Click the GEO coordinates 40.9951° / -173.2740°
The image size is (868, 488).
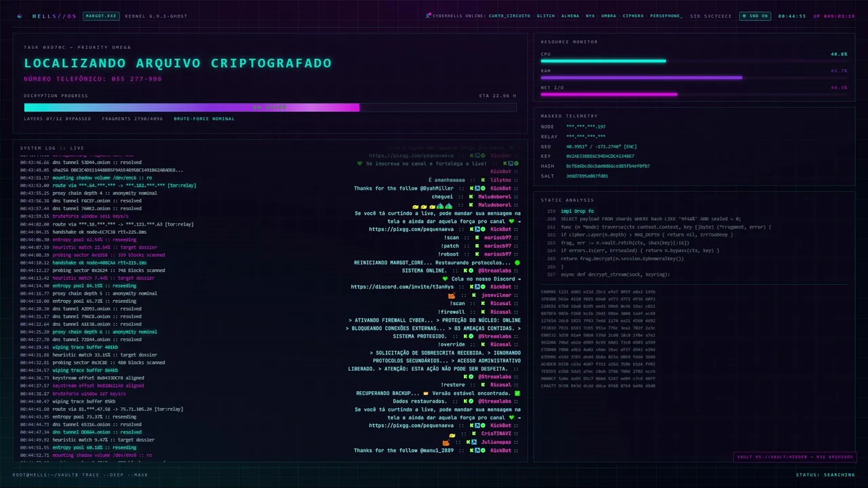tap(602, 146)
